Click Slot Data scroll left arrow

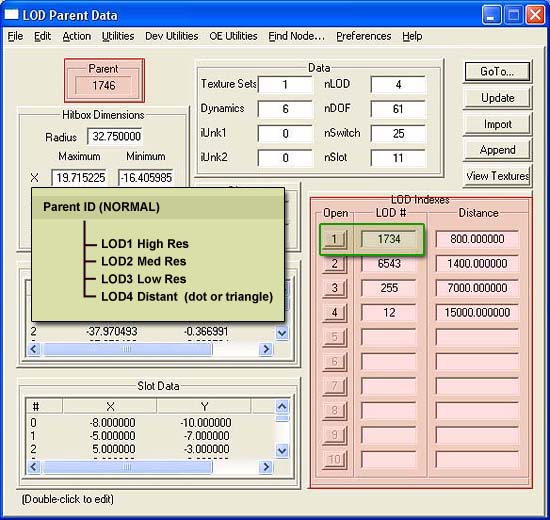pos(34,467)
